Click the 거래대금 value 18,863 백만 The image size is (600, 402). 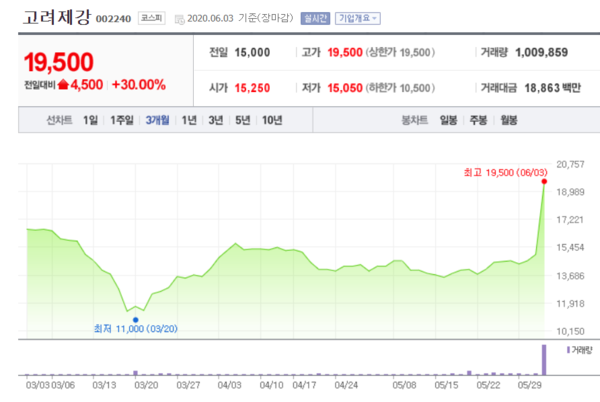pyautogui.click(x=553, y=88)
